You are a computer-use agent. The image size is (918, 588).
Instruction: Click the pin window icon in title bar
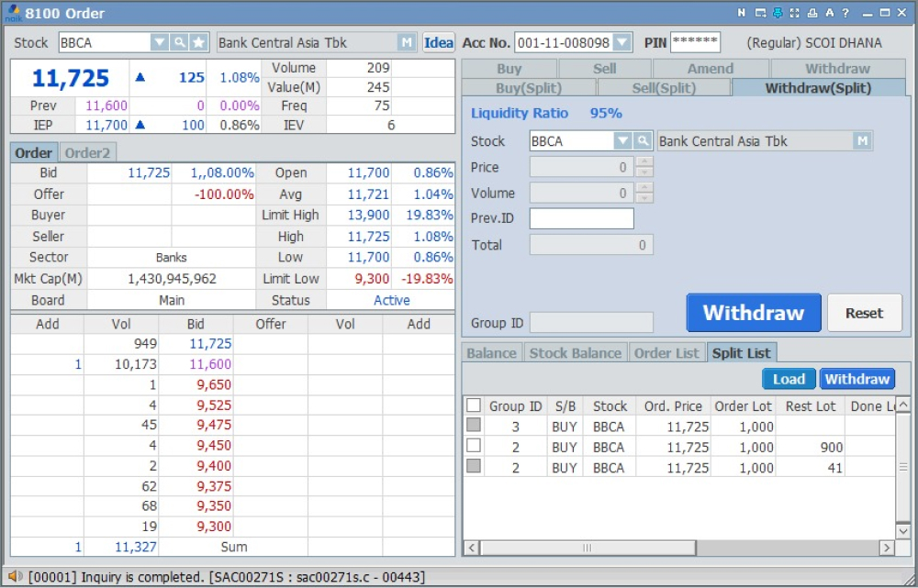777,13
